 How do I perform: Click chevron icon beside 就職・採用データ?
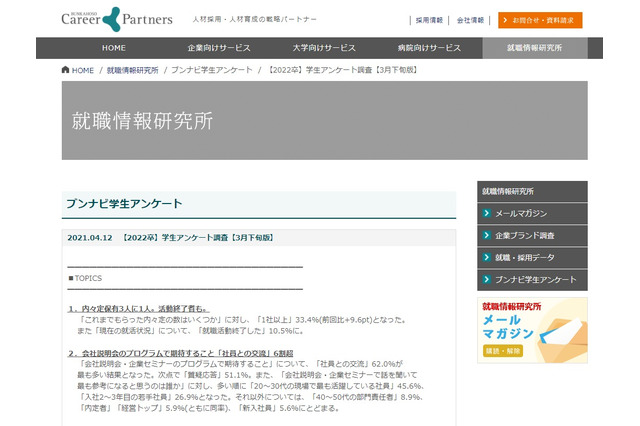[x=486, y=257]
